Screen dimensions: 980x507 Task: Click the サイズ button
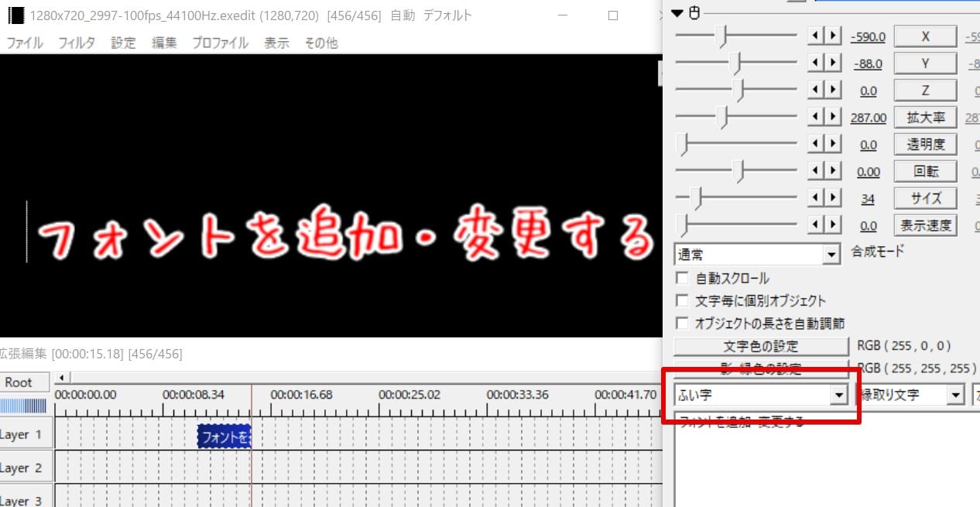coord(926,198)
